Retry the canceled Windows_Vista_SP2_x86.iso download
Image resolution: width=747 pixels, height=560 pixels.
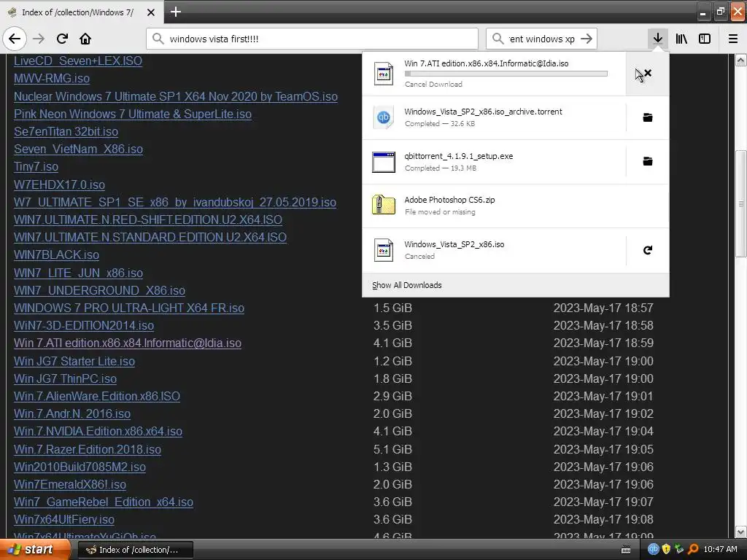coord(648,250)
